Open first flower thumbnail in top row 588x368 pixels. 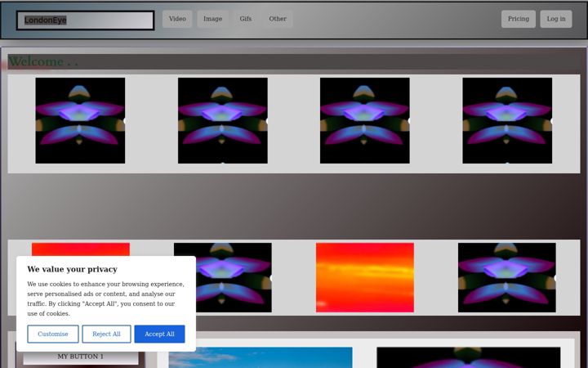coord(80,120)
